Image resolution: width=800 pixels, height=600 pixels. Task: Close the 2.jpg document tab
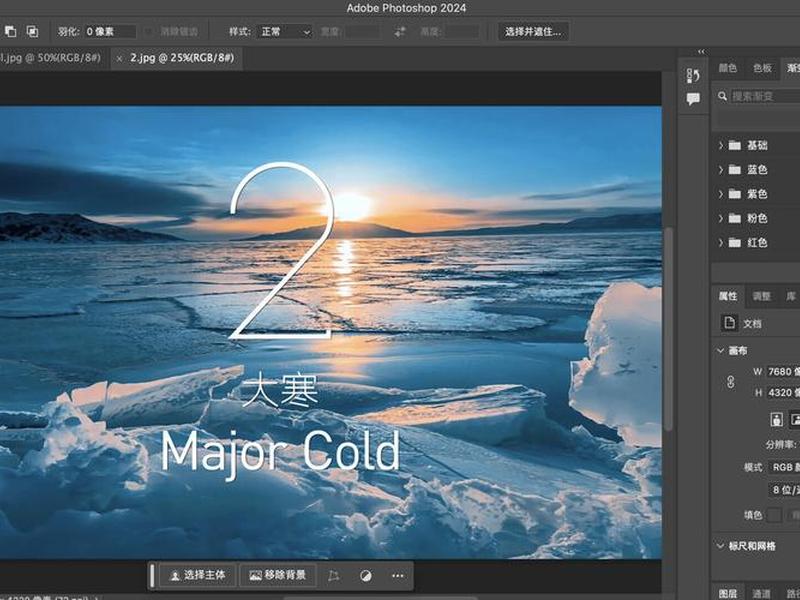click(119, 59)
